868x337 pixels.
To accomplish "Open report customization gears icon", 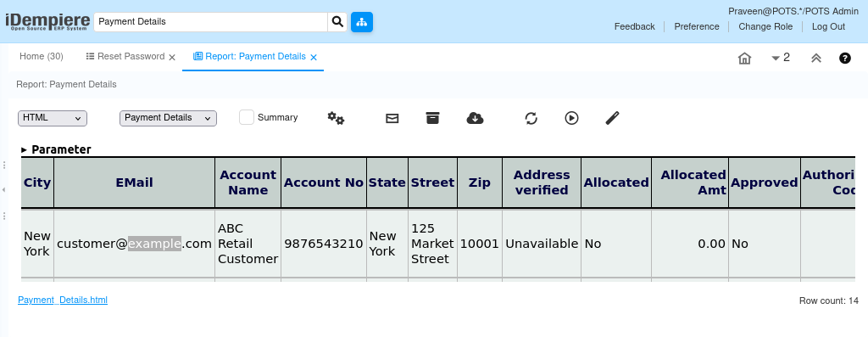I will pos(336,118).
